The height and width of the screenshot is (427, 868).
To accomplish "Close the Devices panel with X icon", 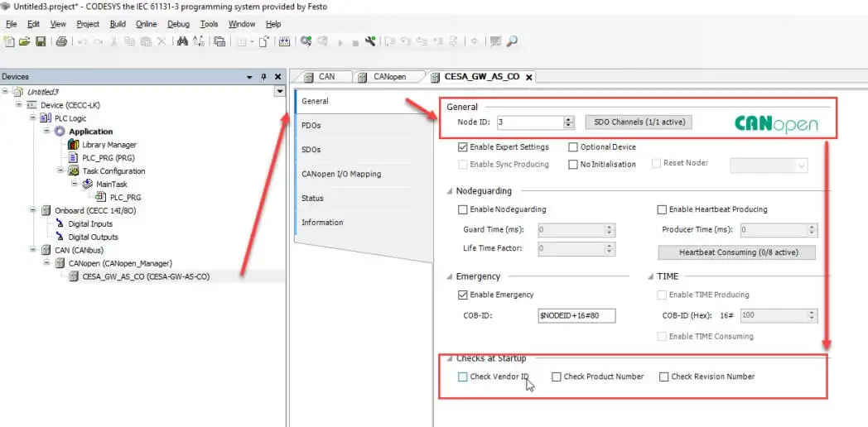I will point(278,77).
